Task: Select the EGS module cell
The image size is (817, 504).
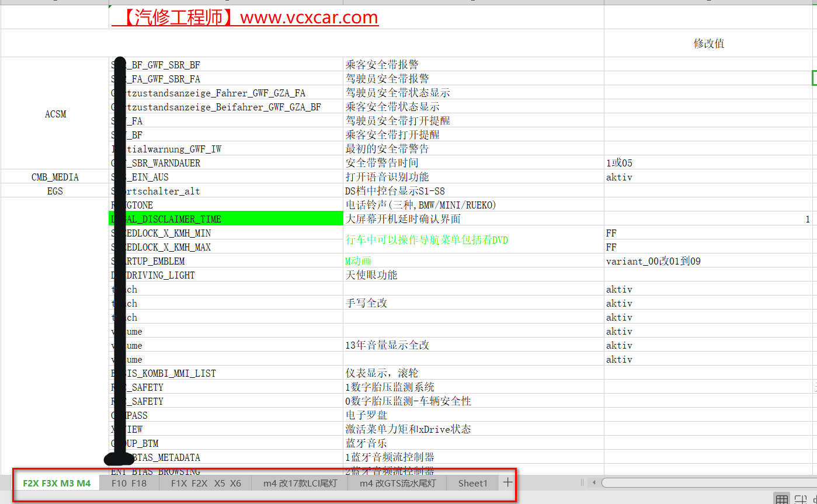Action: click(x=55, y=191)
